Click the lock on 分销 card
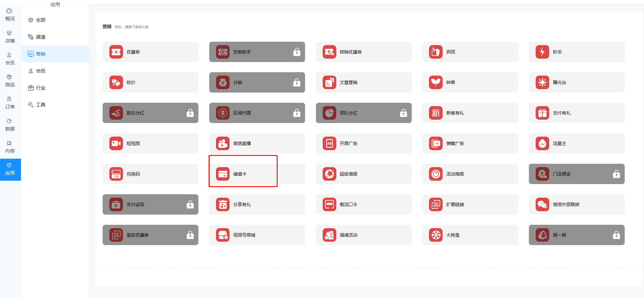 [297, 82]
